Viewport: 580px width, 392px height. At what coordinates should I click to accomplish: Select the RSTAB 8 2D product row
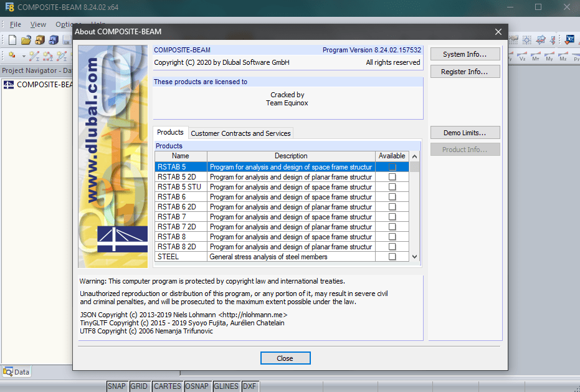(x=282, y=247)
